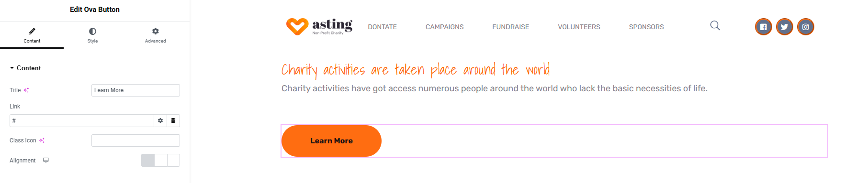Select the left alignment option
Image resolution: width=868 pixels, height=183 pixels.
(x=148, y=161)
